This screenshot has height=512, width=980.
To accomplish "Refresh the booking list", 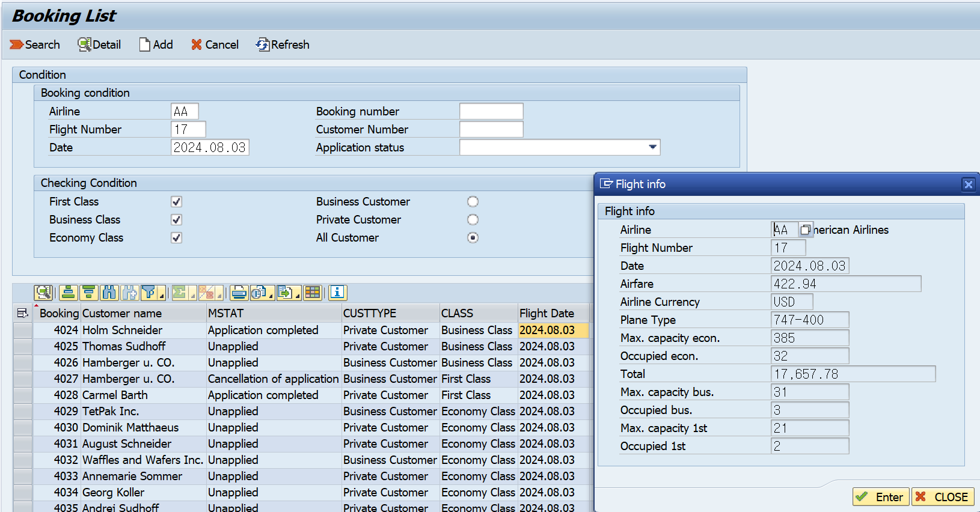I will [283, 44].
